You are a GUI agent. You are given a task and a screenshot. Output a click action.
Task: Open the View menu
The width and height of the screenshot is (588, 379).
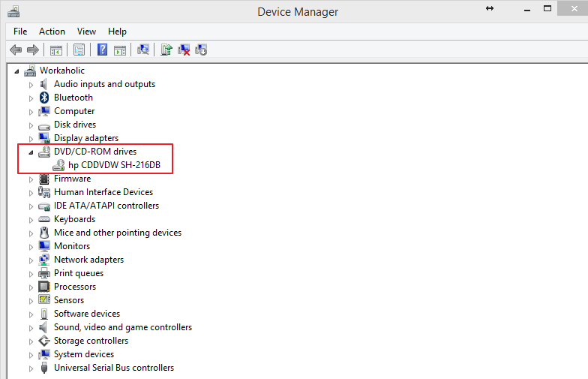point(87,32)
